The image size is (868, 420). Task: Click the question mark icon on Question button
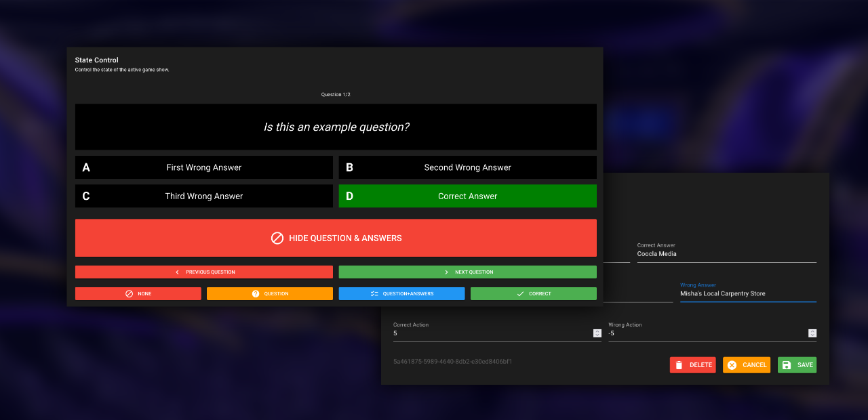256,294
